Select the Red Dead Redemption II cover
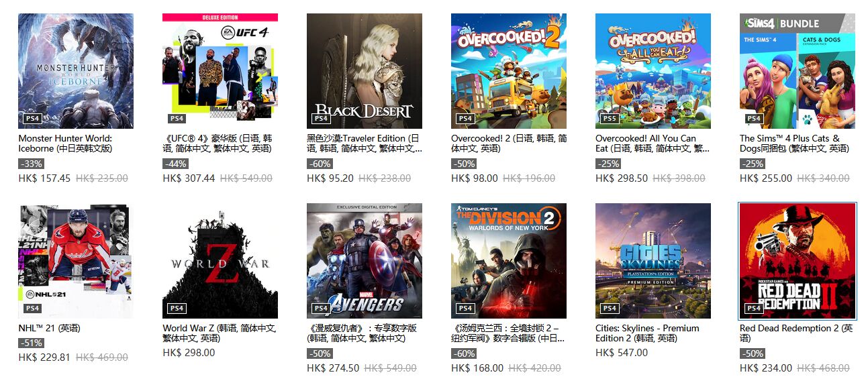Viewport: 868px width, 387px height. 798,261
